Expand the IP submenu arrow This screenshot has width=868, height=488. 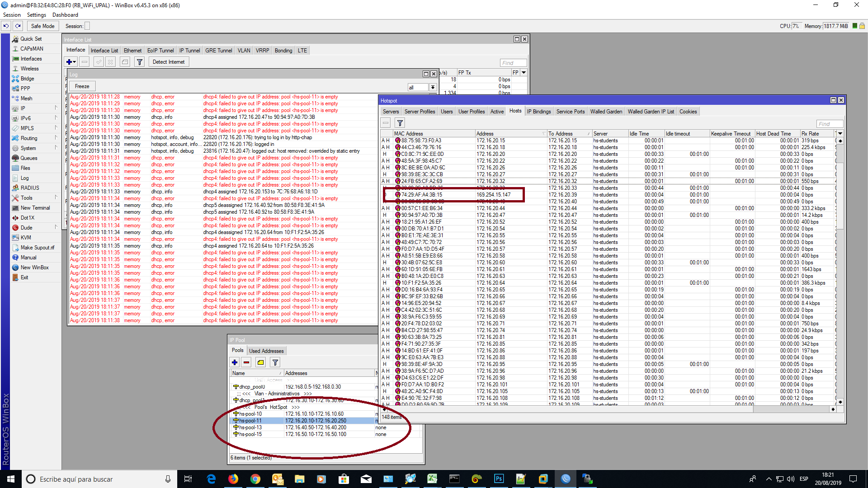(56, 108)
